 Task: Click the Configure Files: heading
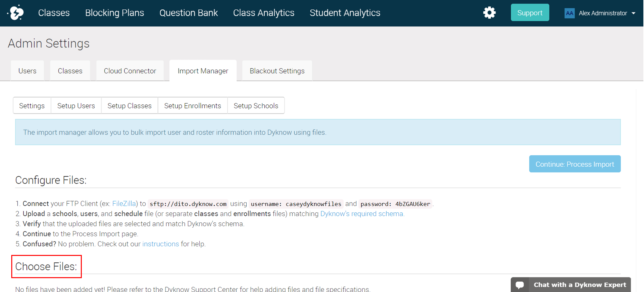point(51,180)
